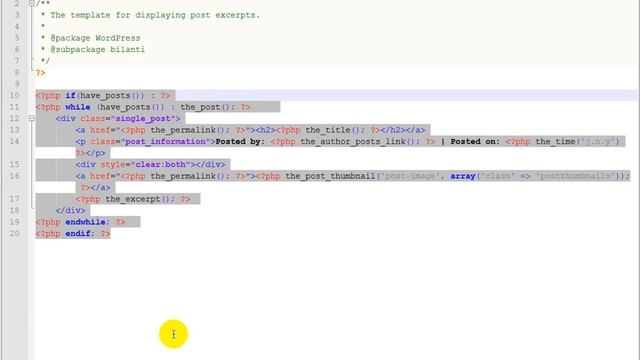Click the 'endif' keyword
Screen dimensions: 640x360
pyautogui.click(x=78, y=233)
